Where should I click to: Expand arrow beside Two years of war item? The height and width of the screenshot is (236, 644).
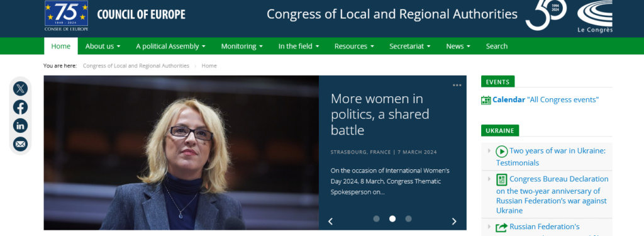click(489, 151)
